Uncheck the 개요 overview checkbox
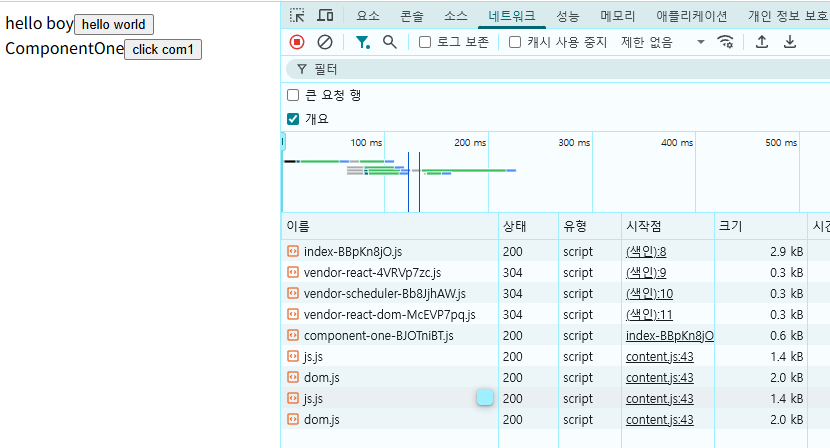This screenshot has width=830, height=448. click(293, 119)
